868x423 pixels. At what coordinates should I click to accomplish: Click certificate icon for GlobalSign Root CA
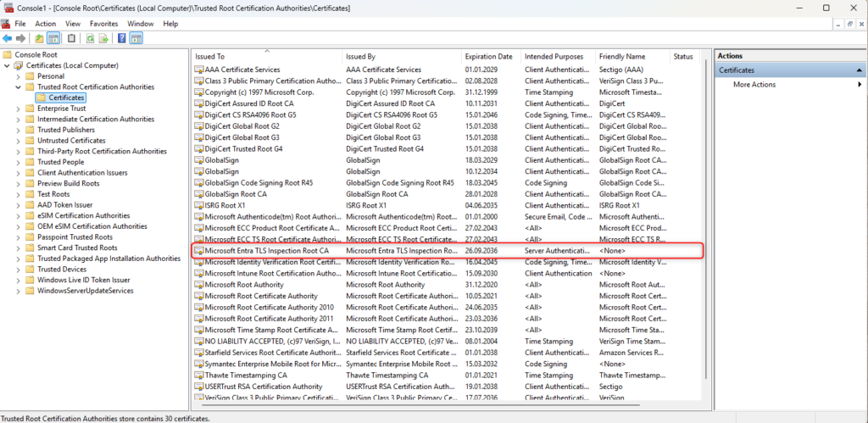point(199,194)
